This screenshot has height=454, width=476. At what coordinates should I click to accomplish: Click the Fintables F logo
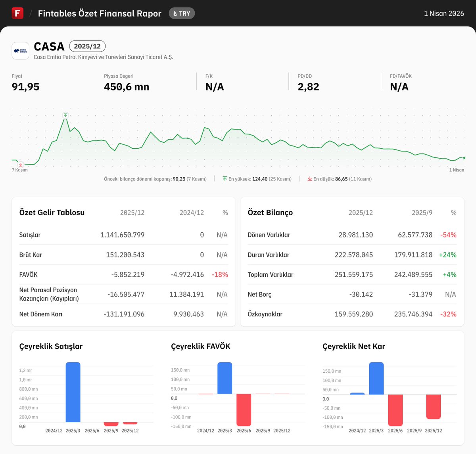17,13
